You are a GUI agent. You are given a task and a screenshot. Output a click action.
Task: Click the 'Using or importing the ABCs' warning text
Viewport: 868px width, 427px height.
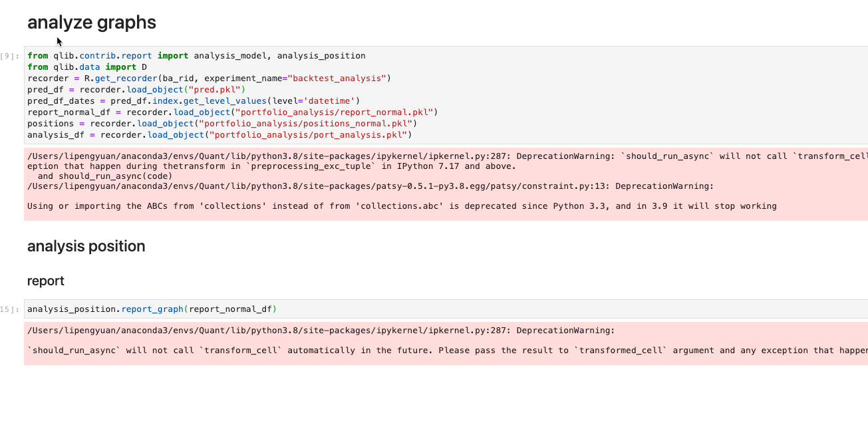click(402, 206)
